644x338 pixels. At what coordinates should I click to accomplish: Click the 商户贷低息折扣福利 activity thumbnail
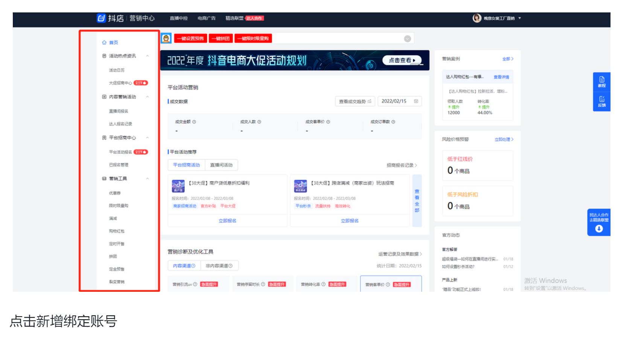(178, 186)
